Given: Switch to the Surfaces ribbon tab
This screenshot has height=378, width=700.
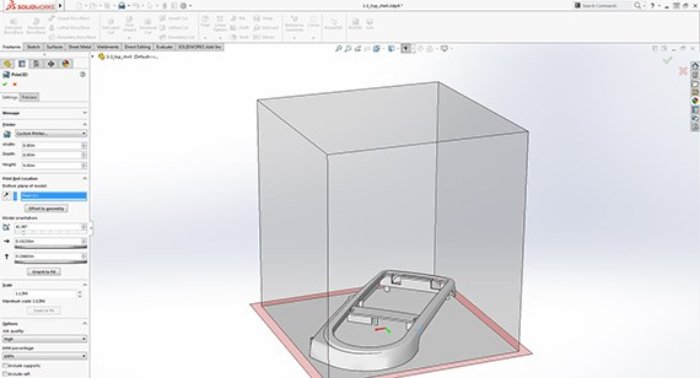Looking at the screenshot, I should pos(54,47).
